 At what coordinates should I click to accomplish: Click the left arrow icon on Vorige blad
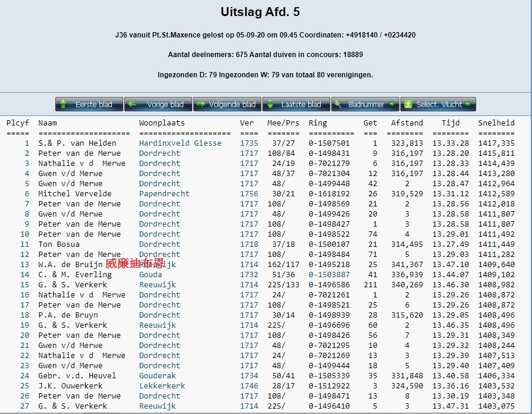133,105
